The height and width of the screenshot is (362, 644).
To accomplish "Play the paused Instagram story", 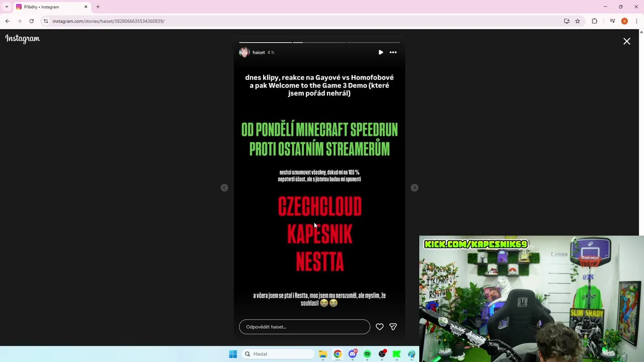I will click(381, 52).
